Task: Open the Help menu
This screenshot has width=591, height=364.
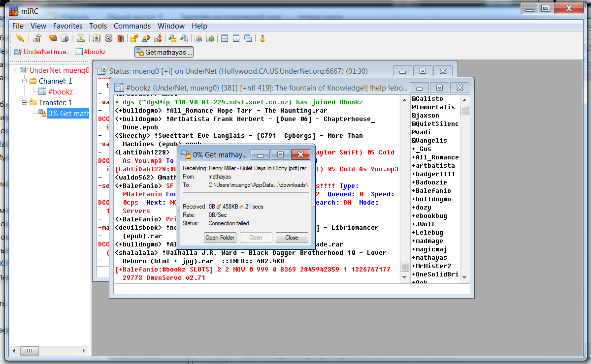Action: click(199, 26)
